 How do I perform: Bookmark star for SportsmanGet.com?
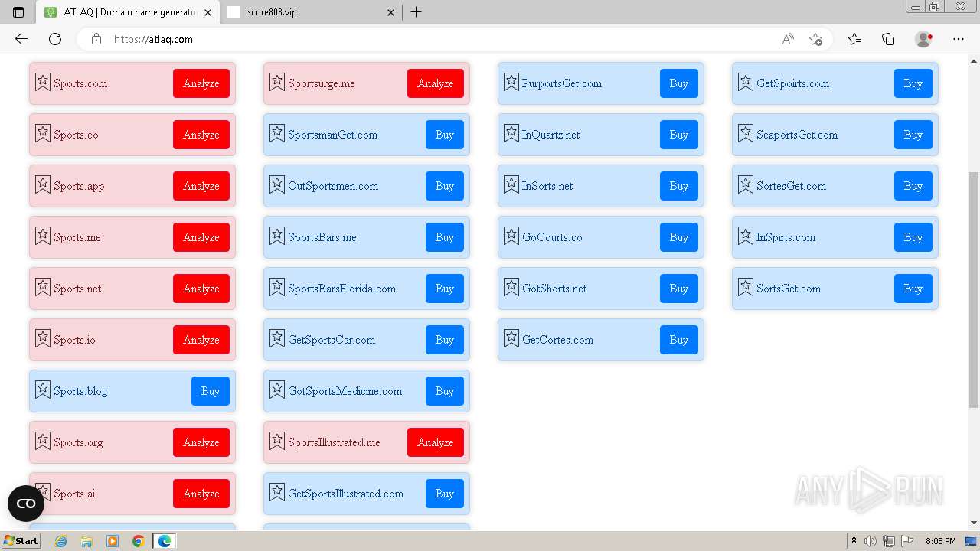pos(277,133)
